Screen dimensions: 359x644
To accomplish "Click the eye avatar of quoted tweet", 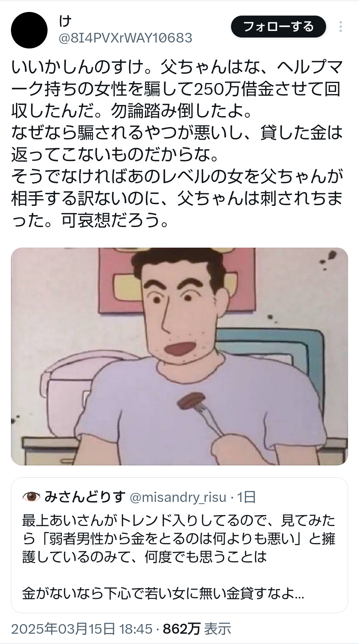I will coord(31,497).
